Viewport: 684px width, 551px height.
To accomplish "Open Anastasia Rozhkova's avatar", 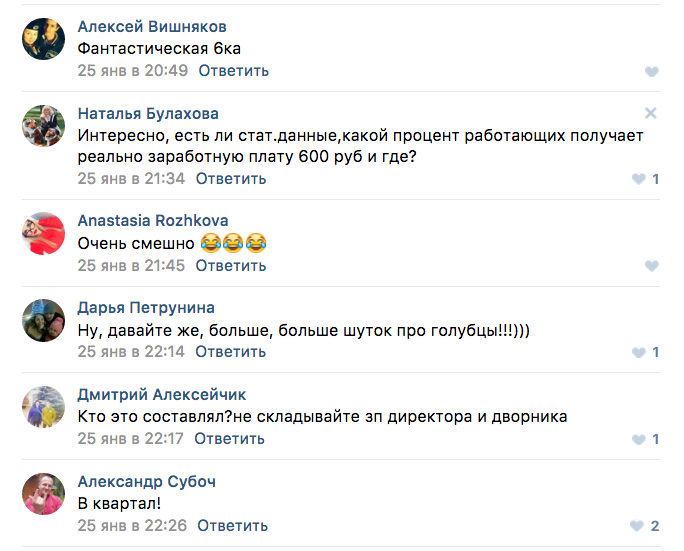I will click(42, 232).
